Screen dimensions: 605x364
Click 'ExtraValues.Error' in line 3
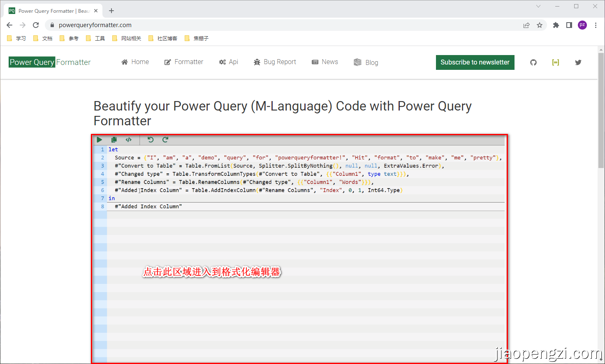[x=411, y=166]
